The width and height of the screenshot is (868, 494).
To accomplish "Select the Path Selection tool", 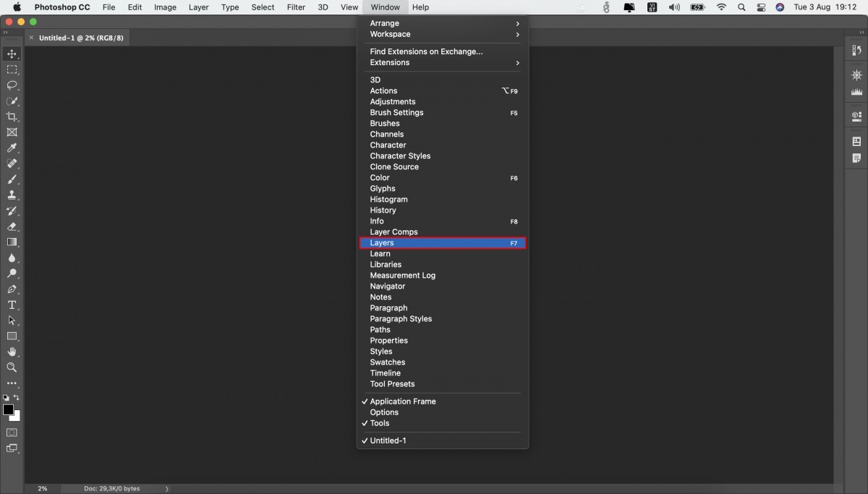I will coord(12,320).
